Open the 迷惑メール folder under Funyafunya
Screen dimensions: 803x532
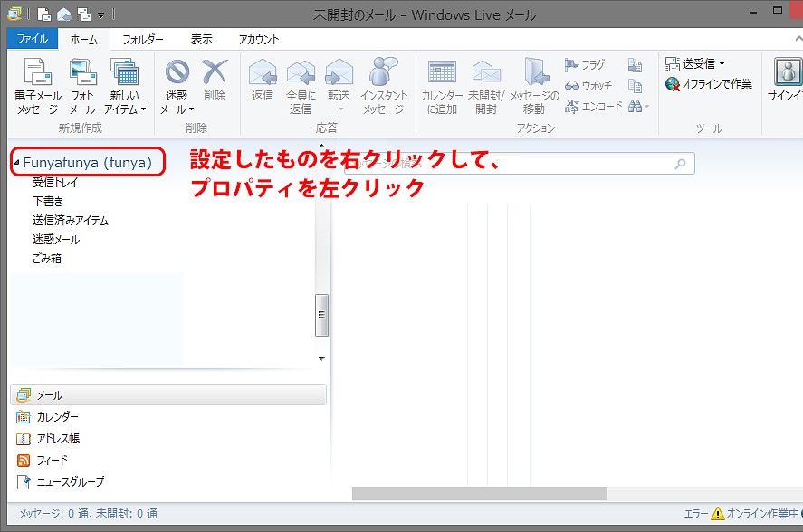point(56,240)
